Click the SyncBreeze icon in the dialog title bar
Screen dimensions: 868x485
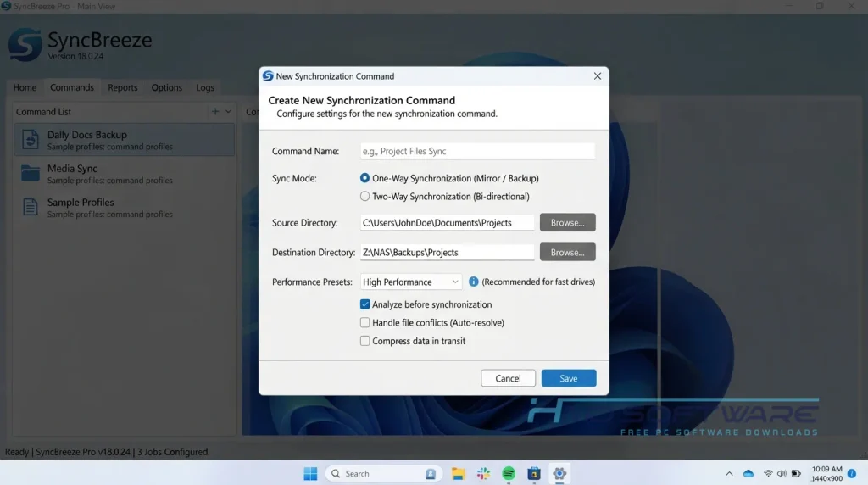(x=268, y=75)
